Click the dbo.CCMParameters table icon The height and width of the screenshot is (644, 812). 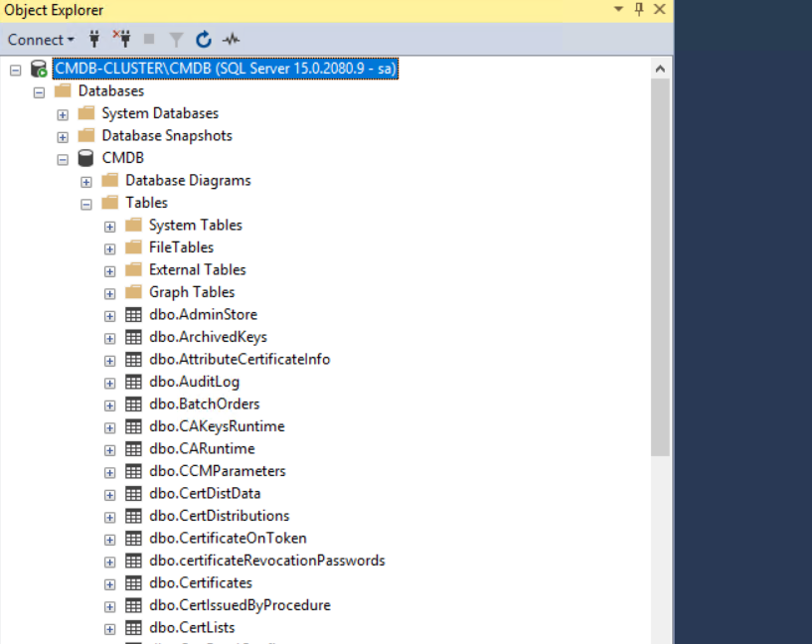click(133, 471)
